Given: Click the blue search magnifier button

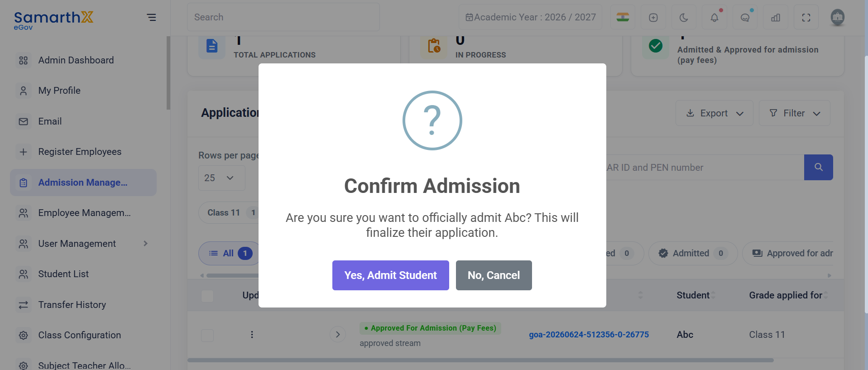Looking at the screenshot, I should point(818,167).
